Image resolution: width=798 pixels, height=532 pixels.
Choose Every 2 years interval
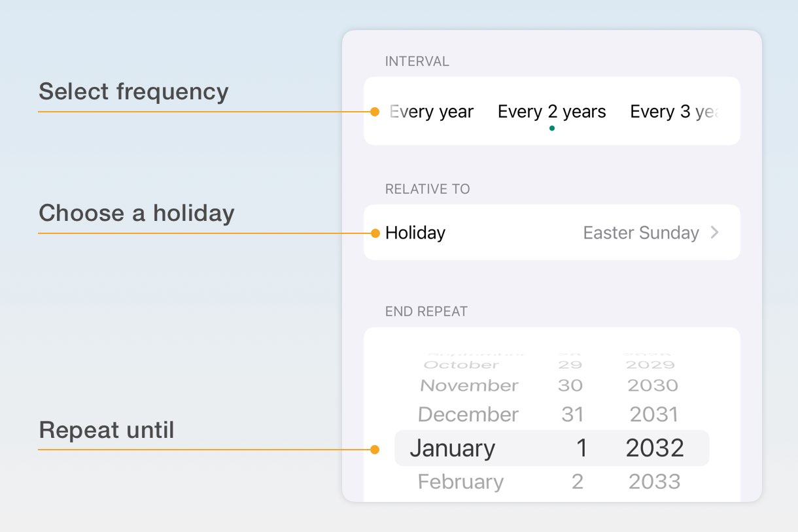click(x=551, y=112)
